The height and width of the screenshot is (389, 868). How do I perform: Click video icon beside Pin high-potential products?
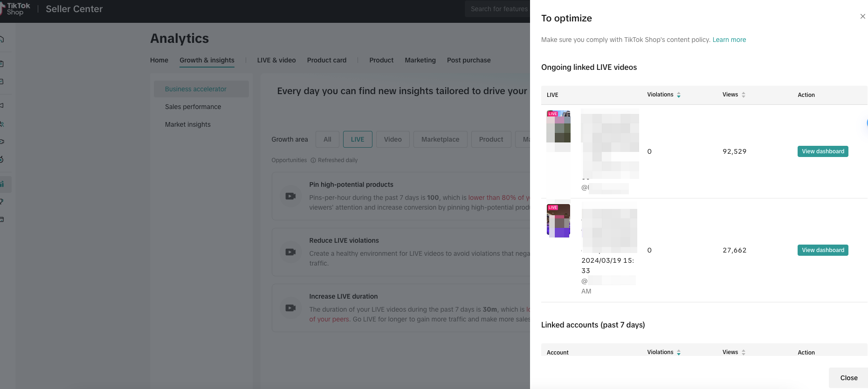[290, 196]
